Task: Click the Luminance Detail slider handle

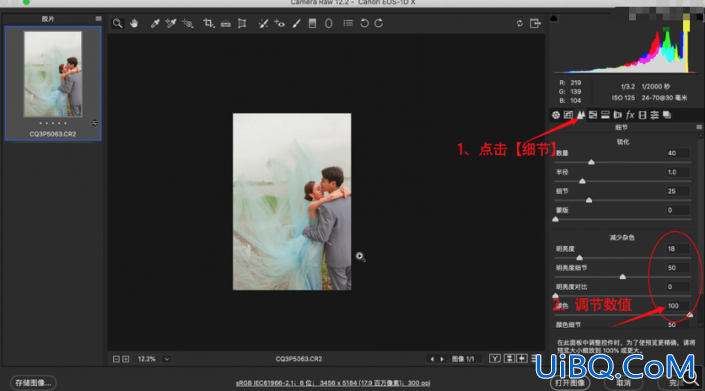Action: tap(623, 277)
